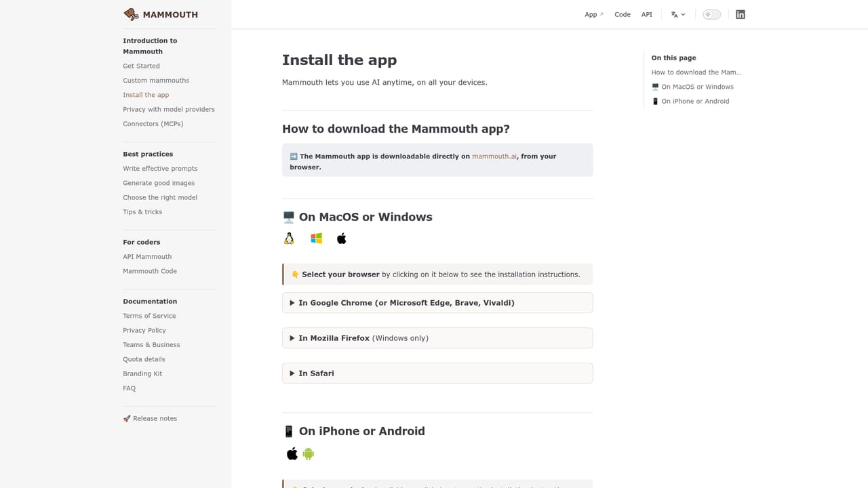Click the Linux penguin icon
The height and width of the screenshot is (488, 868).
(x=289, y=239)
